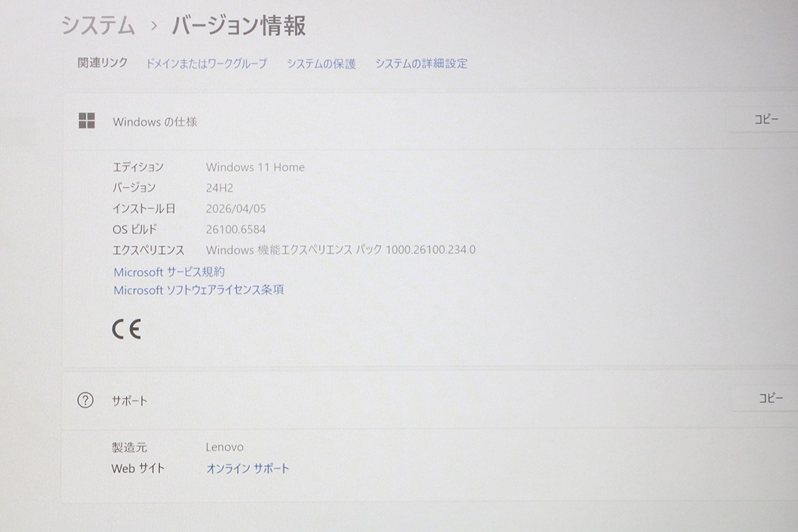This screenshot has height=532, width=798.
Task: Select the エディション value Windows 11 Home
Action: coord(256,167)
